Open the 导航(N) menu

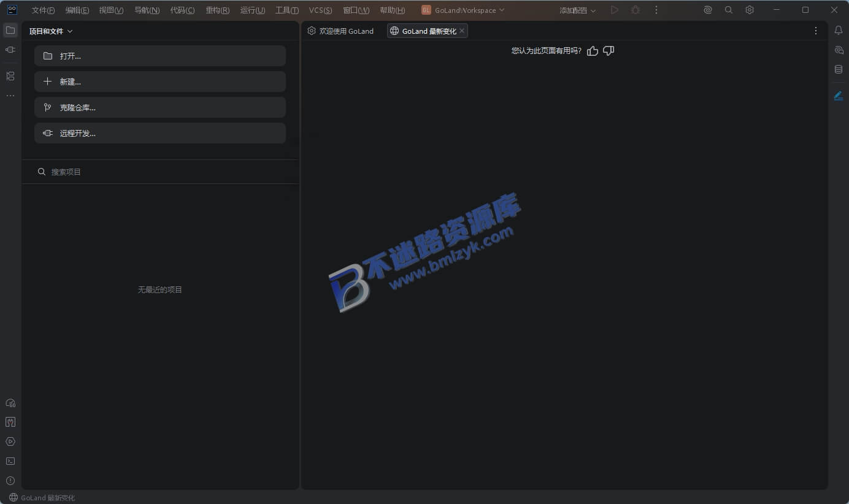[x=147, y=10]
